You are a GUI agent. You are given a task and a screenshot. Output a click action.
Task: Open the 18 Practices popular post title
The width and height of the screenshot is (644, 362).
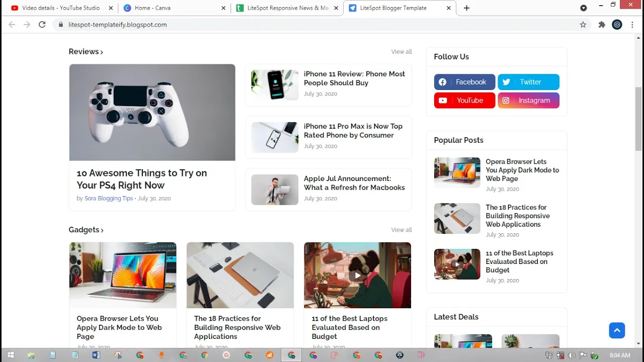[518, 216]
